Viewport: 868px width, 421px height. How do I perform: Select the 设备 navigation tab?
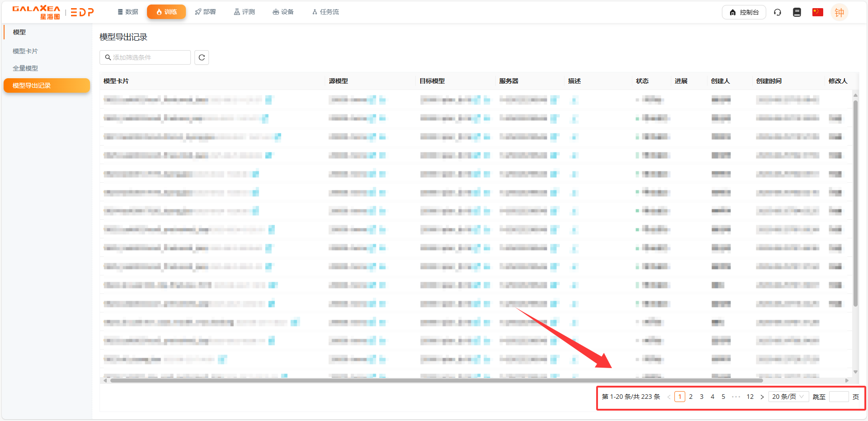[283, 12]
